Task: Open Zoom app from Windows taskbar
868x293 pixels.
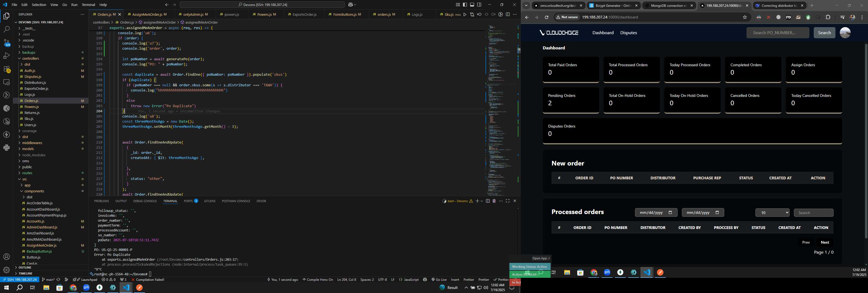Action: pos(86,288)
